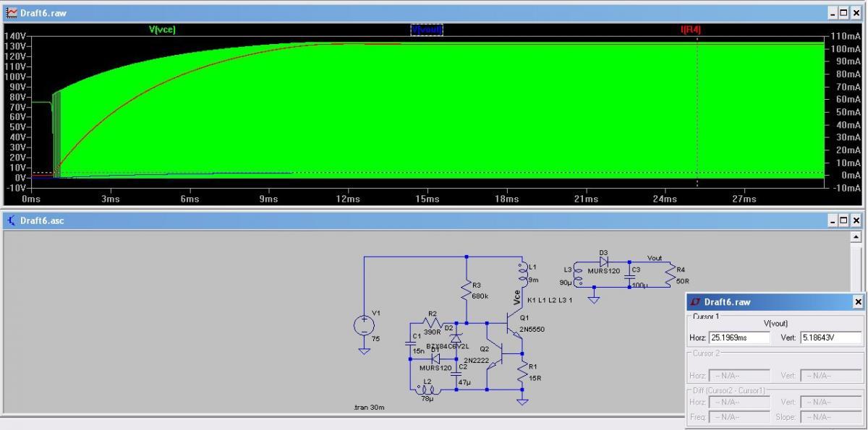
Task: Click the '78µ' inductor value
Action: 427,398
